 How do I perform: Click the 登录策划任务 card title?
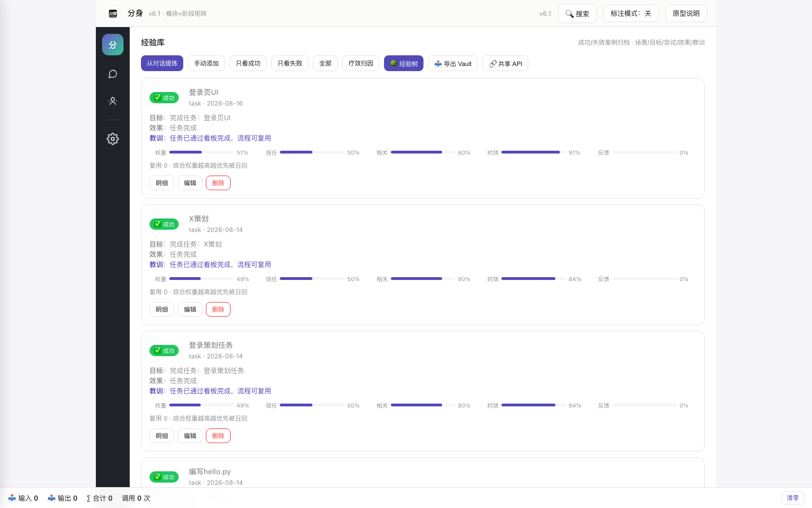pyautogui.click(x=211, y=345)
